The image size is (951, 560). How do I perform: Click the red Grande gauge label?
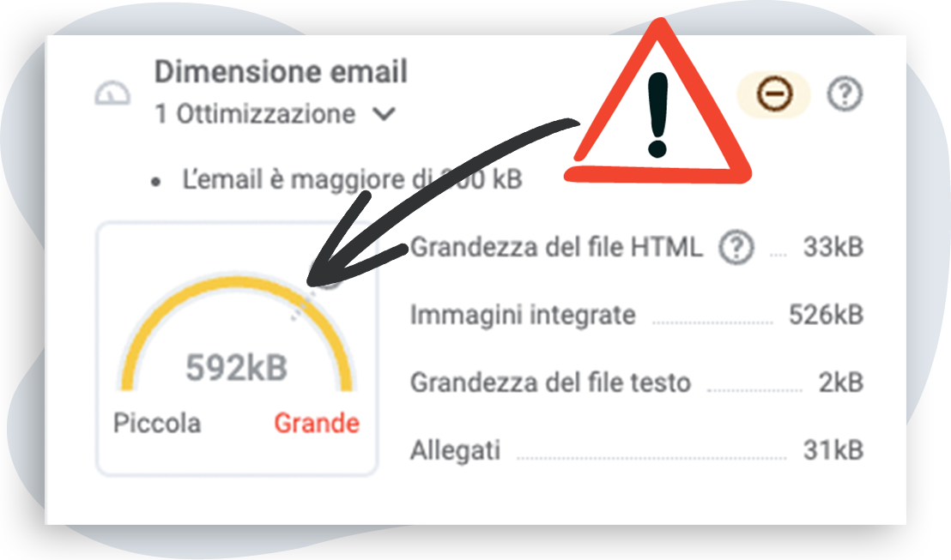(317, 423)
